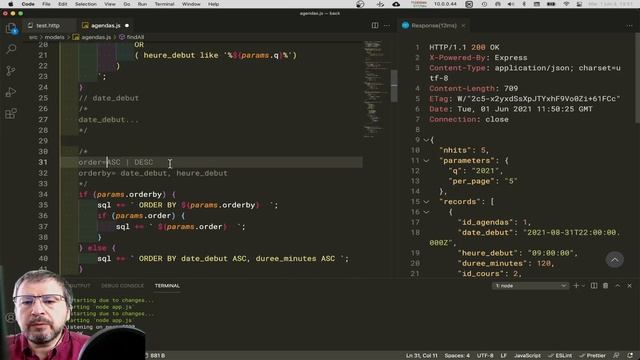Click the cloud icon in macOS menu bar

coord(396,4)
